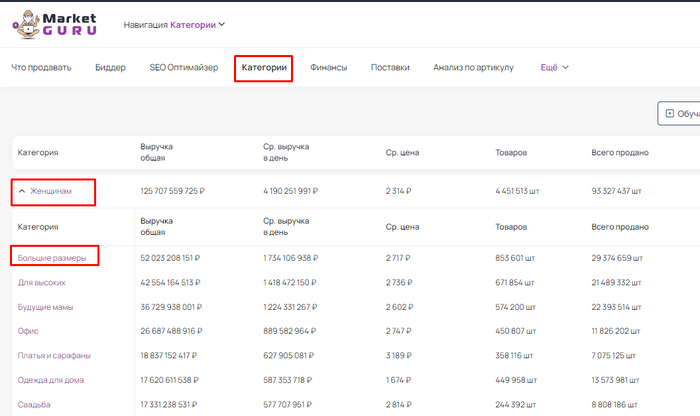Click the Market Guru logo
This screenshot has height=416, width=700.
55,24
